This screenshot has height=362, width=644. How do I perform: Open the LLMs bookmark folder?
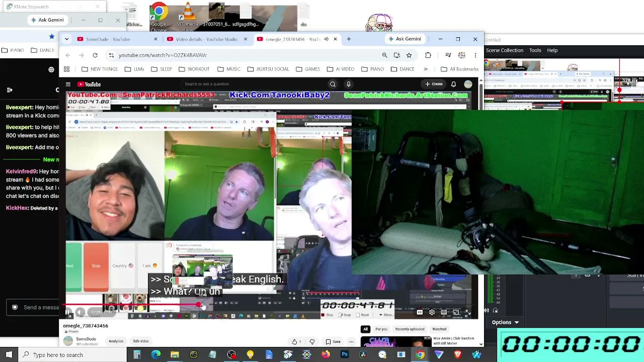pyautogui.click(x=134, y=69)
